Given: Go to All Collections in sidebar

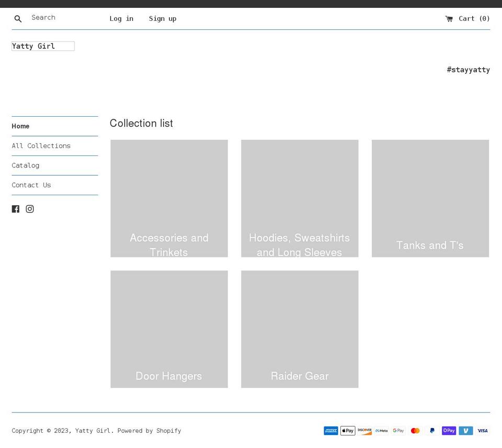Looking at the screenshot, I should coord(41,146).
